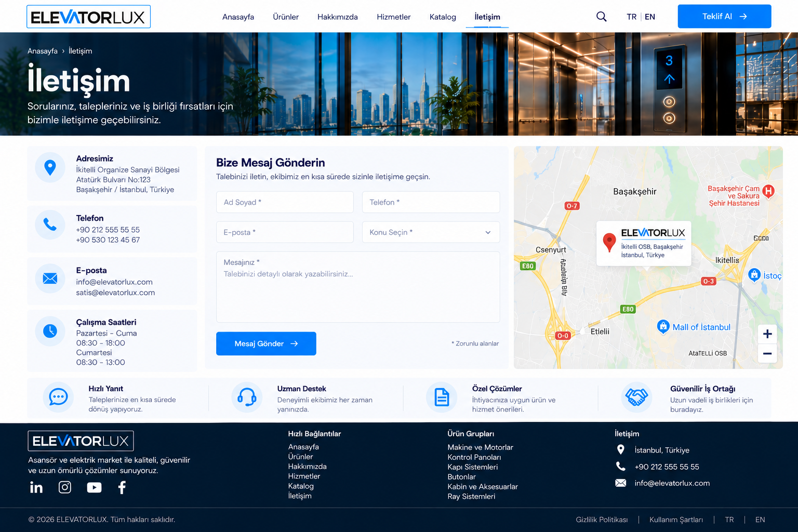Click the Teklif Al button
The width and height of the screenshot is (798, 532).
coord(724,16)
